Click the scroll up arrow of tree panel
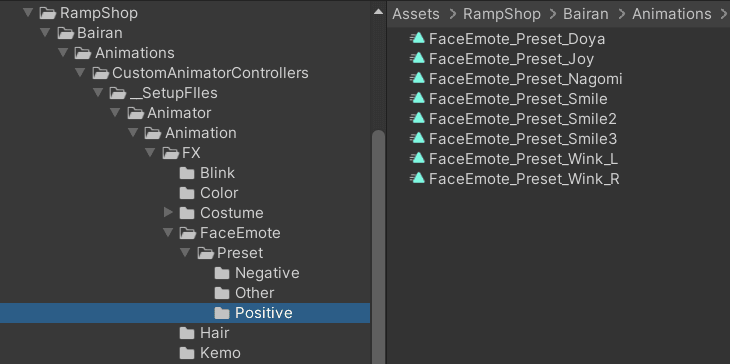730x364 pixels. click(379, 12)
